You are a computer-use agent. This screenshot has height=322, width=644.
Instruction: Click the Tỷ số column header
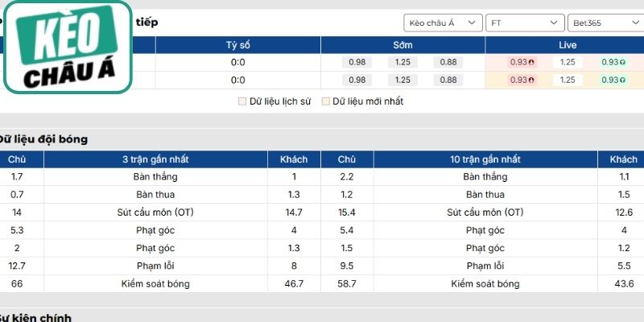pos(237,45)
